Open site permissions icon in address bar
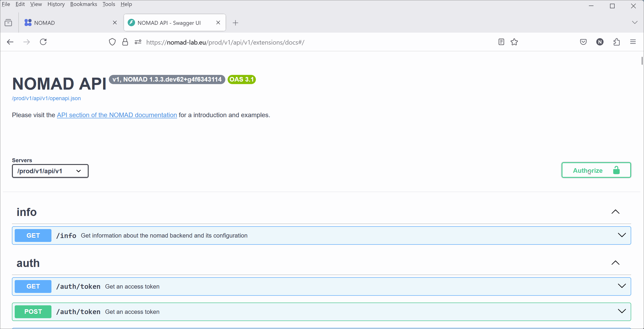 pyautogui.click(x=138, y=42)
